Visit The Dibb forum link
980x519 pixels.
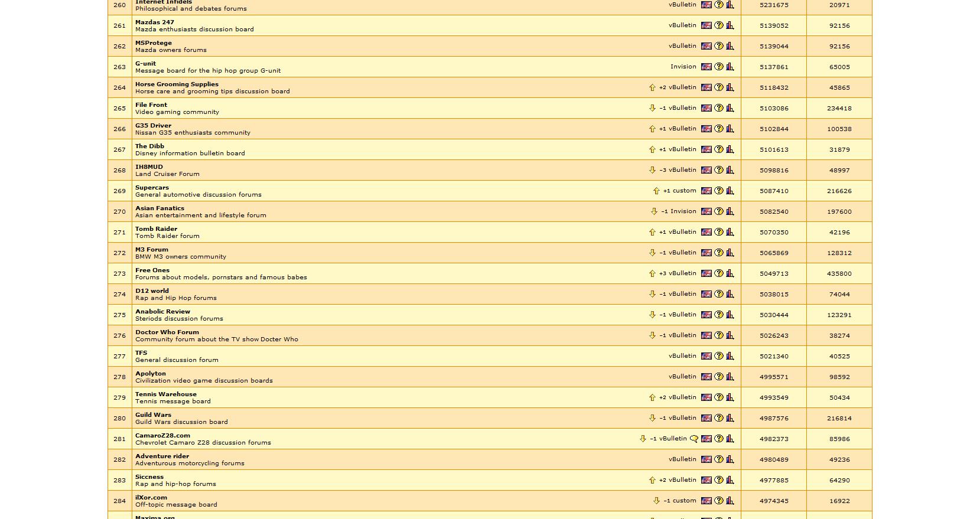pos(149,146)
